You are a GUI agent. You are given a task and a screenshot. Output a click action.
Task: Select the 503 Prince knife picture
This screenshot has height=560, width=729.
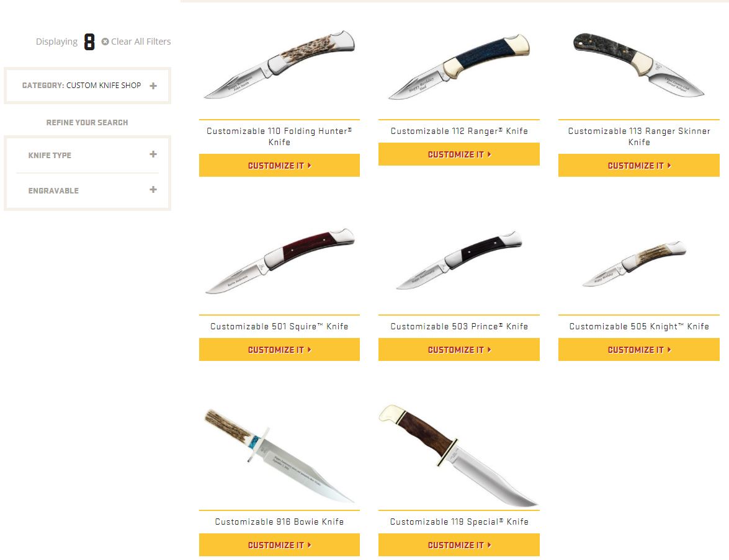tap(459, 260)
